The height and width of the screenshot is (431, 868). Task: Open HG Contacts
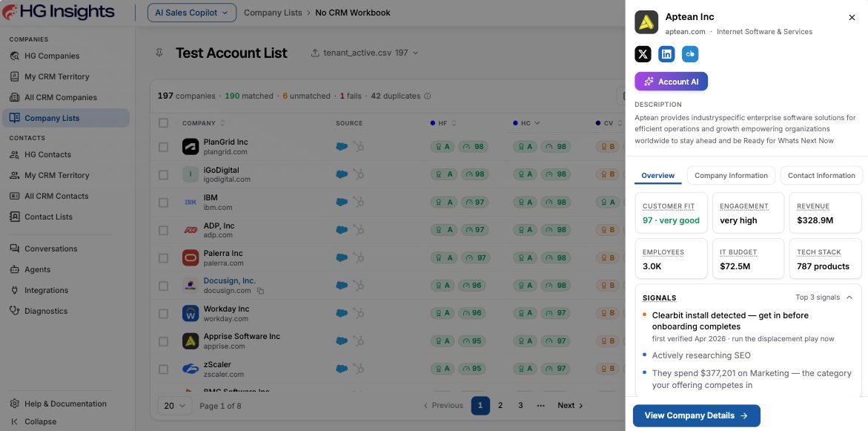66,154
